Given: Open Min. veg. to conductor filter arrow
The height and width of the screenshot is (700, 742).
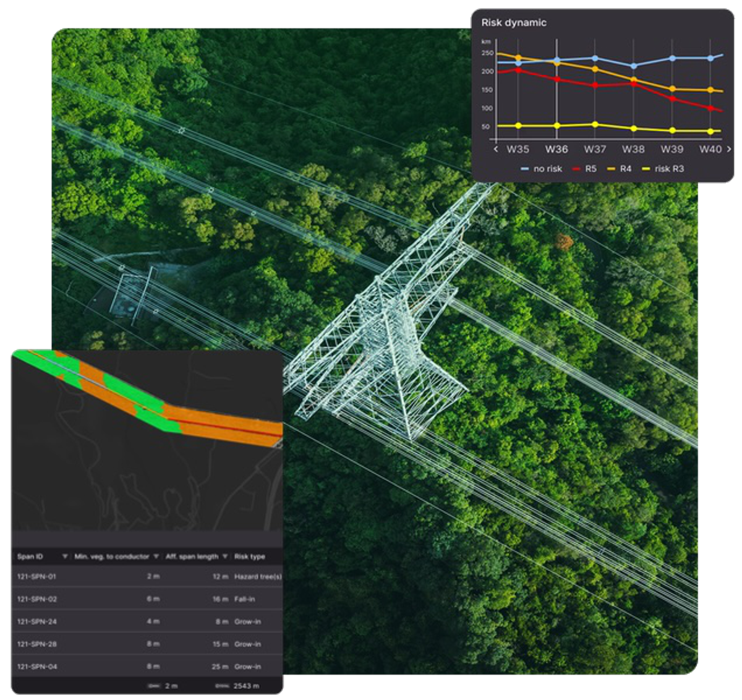Looking at the screenshot, I should coord(156,557).
